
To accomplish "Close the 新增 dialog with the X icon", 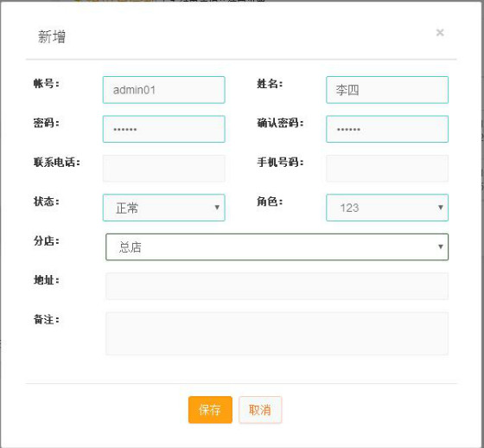I will point(440,33).
